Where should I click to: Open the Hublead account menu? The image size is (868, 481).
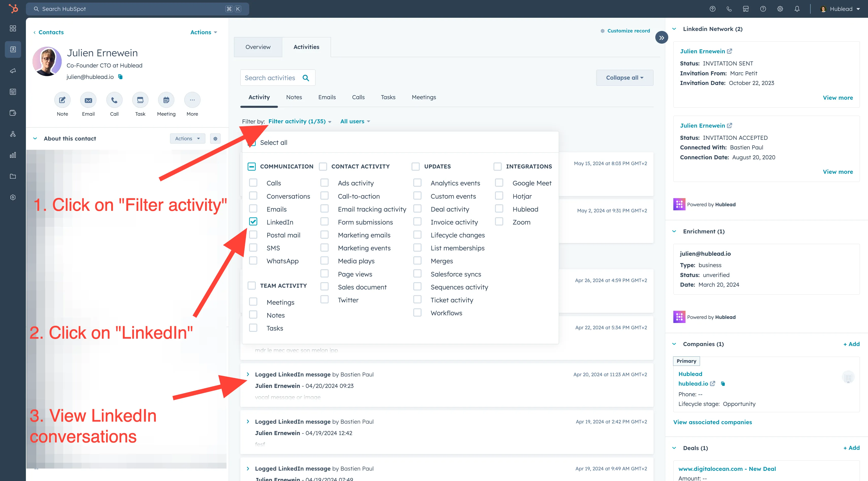coord(840,9)
